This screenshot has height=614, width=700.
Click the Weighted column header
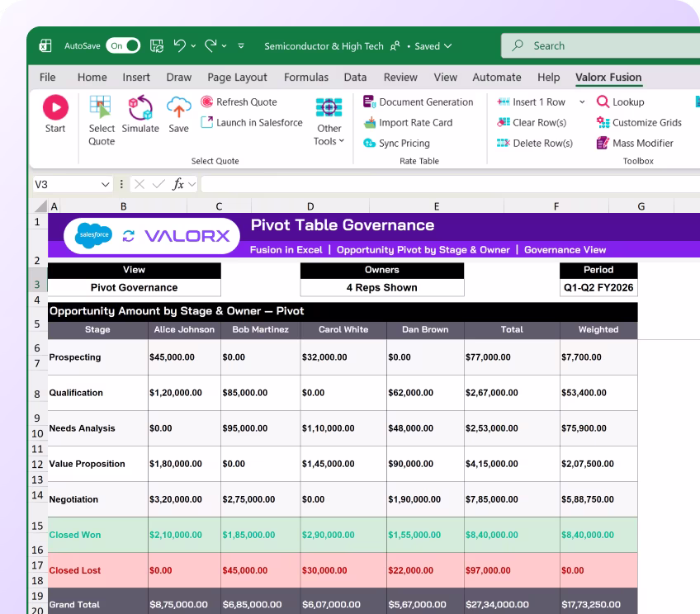[598, 329]
